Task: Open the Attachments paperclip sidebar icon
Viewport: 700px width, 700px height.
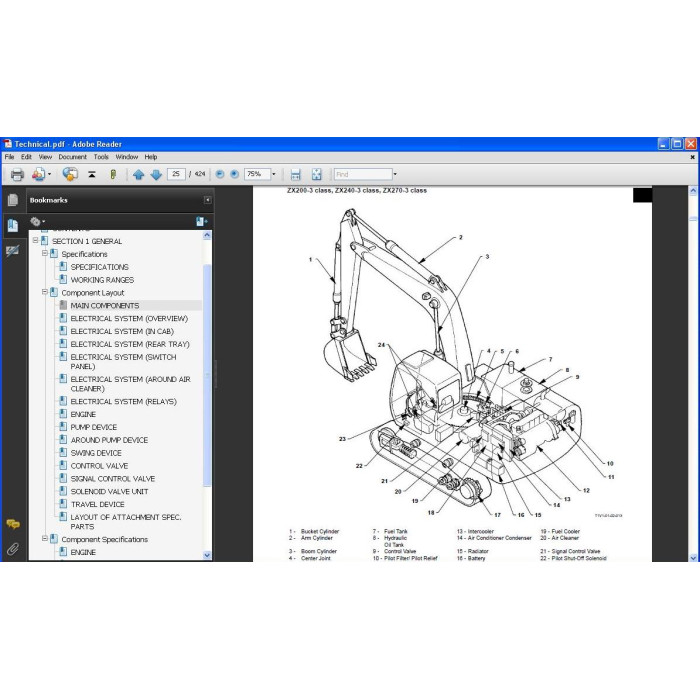Action: [x=12, y=549]
